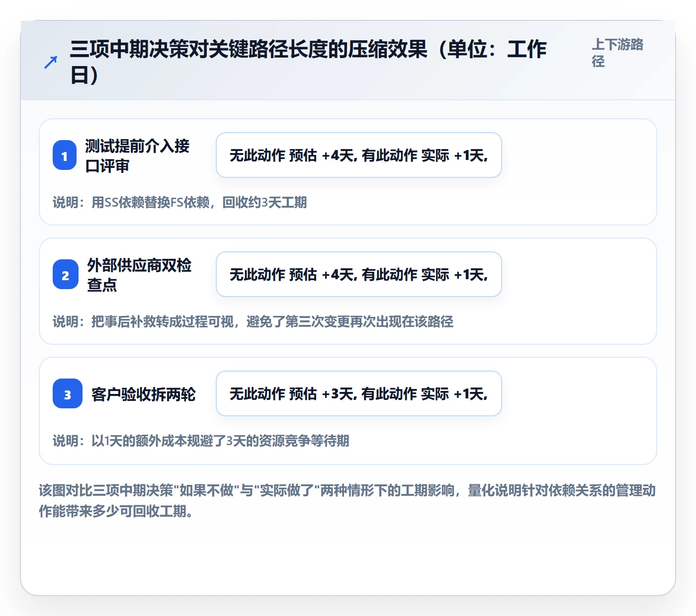Click the heading 测试提前介入接口评审
The height and width of the screenshot is (616, 696).
[138, 155]
